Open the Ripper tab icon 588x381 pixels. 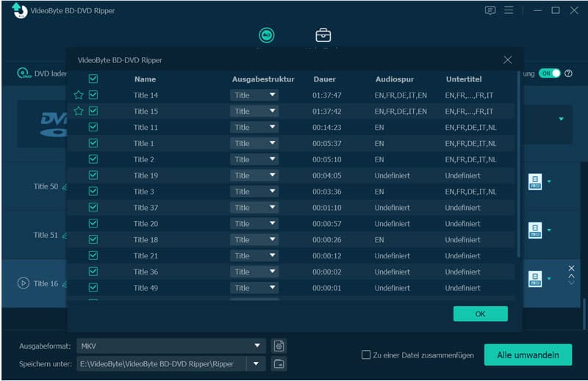(266, 35)
